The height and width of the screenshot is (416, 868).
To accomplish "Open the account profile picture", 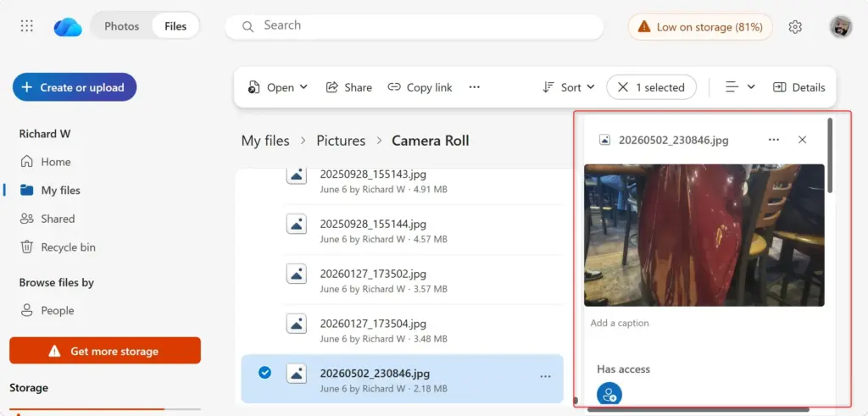I will pyautogui.click(x=840, y=26).
